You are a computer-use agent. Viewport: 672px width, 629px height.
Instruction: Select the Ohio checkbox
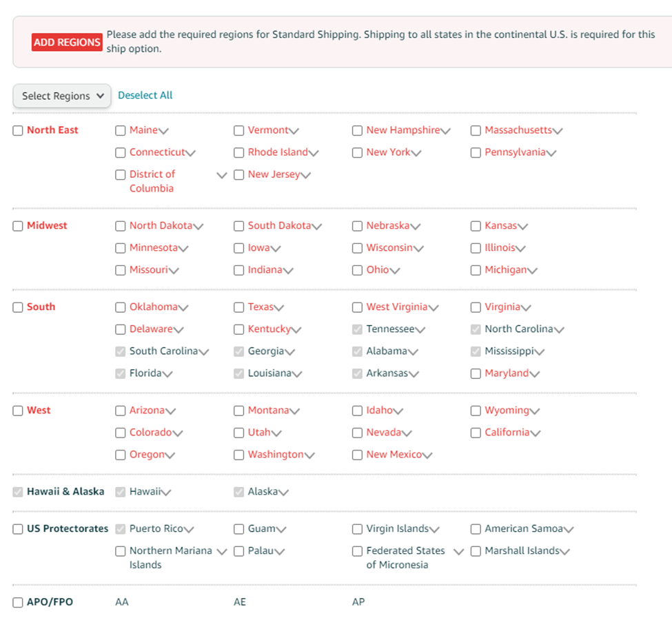357,269
